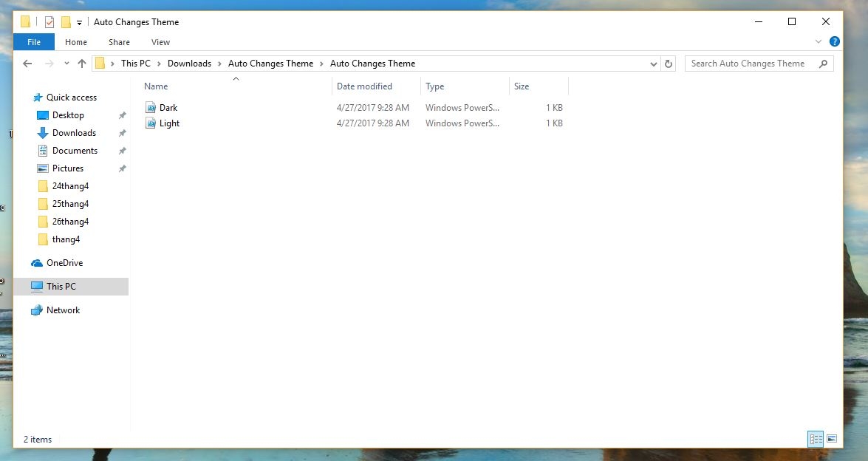Screen dimensions: 868x461
Task: Click the New folder quick access icon
Action: tap(66, 22)
